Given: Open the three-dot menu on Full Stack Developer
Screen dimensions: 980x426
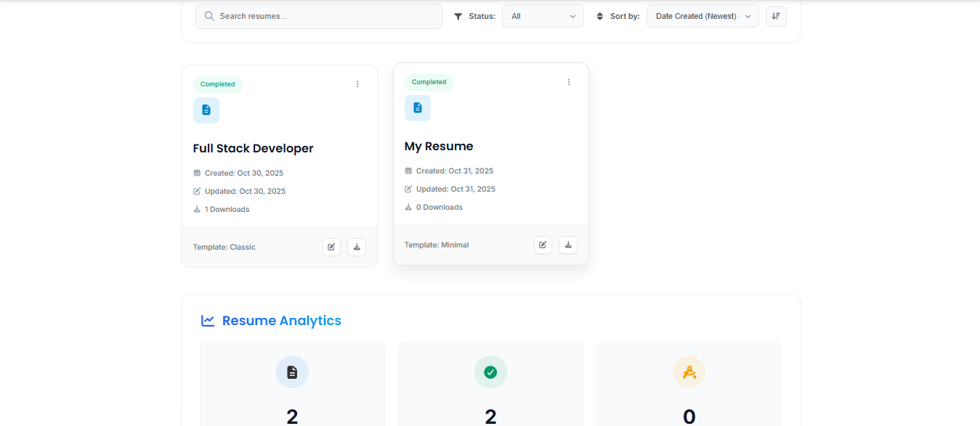Looking at the screenshot, I should point(357,84).
